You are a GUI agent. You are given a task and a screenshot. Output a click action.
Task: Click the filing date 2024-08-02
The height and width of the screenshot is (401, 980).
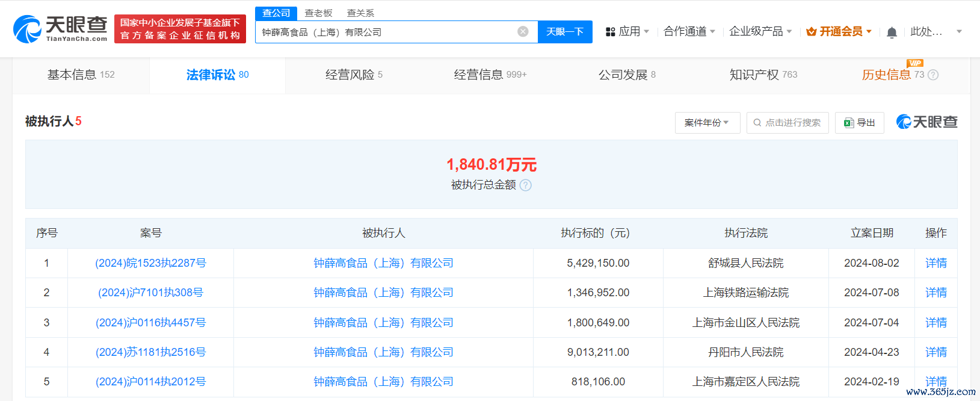pyautogui.click(x=872, y=263)
